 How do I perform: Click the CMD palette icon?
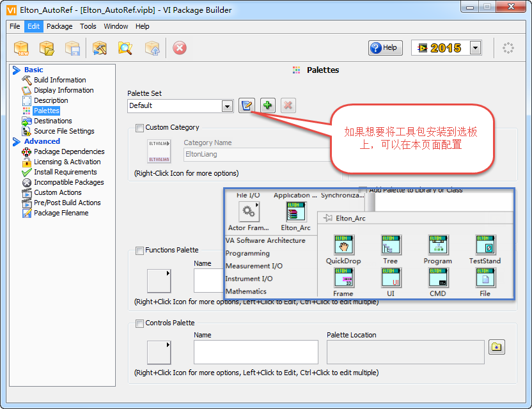click(438, 277)
